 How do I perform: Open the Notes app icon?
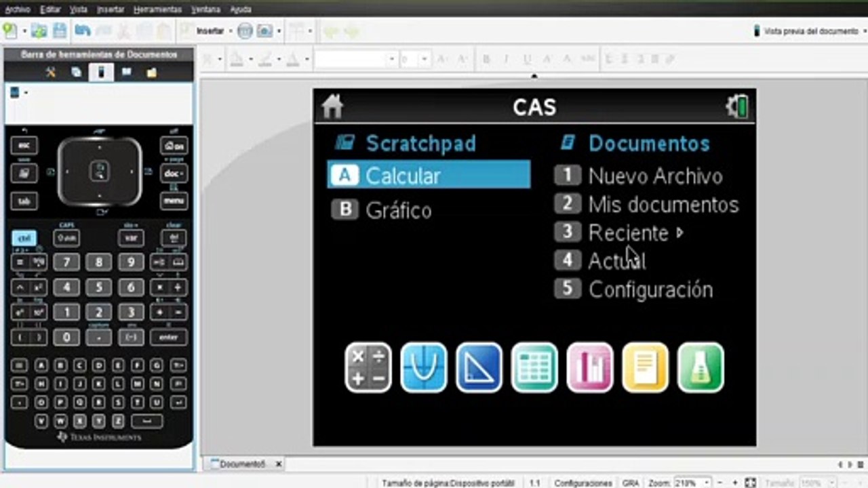[x=646, y=367]
